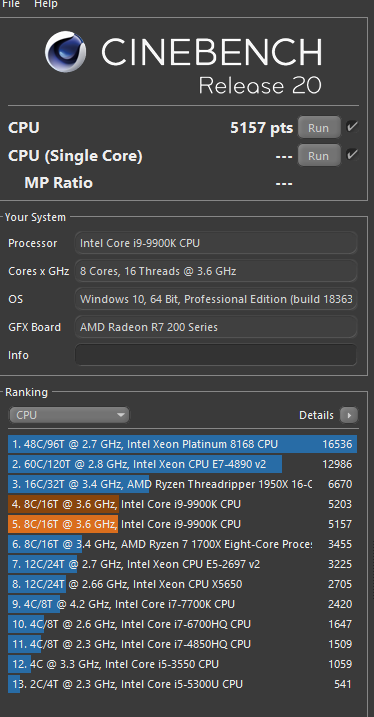Viewport: 374px width, 717px height.
Task: Click the 12986 score value
Action: [x=337, y=464]
